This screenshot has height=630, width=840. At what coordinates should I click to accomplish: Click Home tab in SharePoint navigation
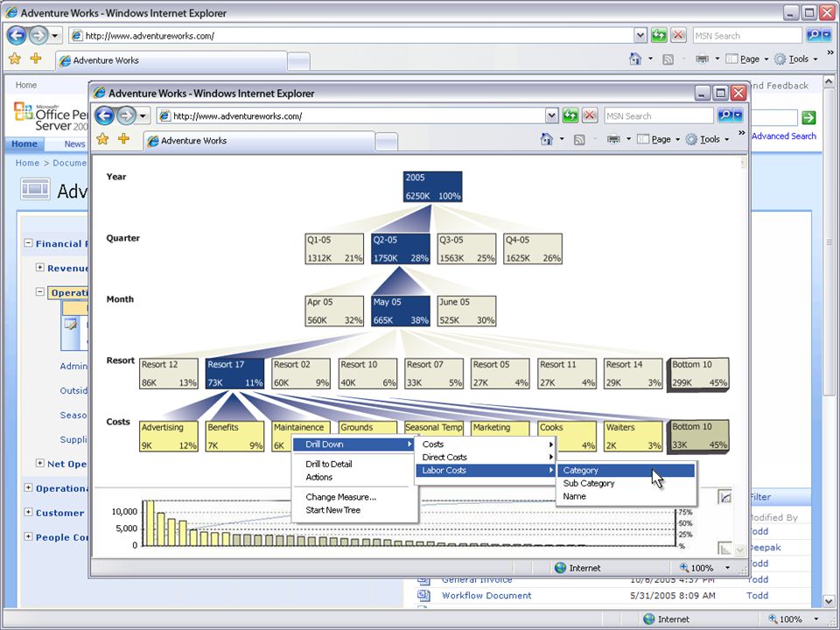click(24, 143)
